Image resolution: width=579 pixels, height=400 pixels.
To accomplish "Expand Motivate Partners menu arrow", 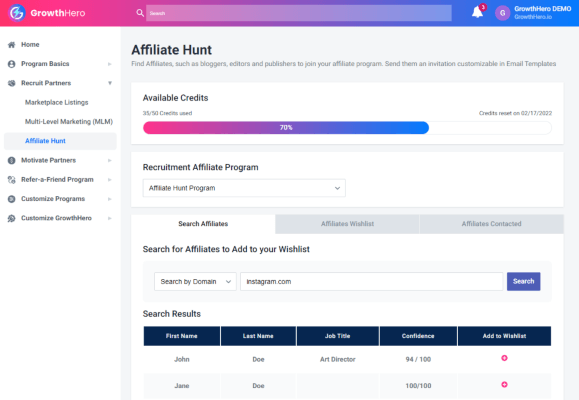I will tap(110, 160).
